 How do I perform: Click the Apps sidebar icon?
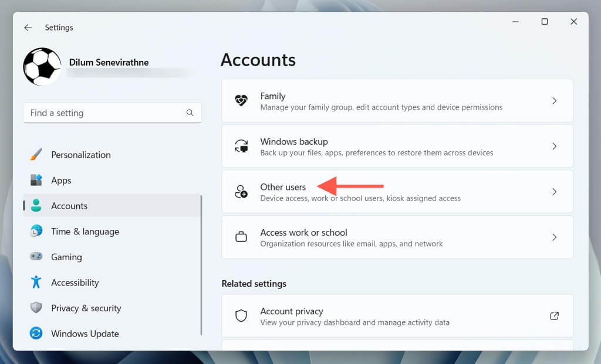[x=36, y=180]
